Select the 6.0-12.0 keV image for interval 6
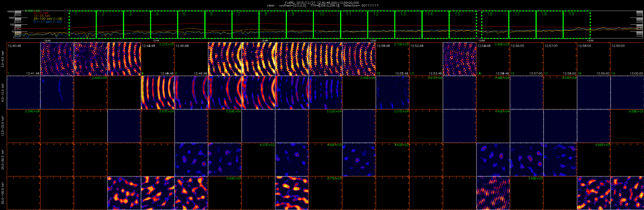This screenshot has width=644, height=210. click(191, 93)
